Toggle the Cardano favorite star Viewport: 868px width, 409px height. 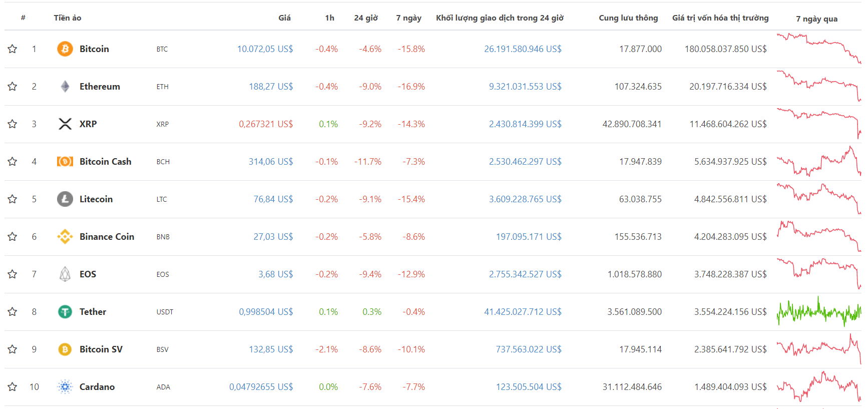(x=13, y=386)
